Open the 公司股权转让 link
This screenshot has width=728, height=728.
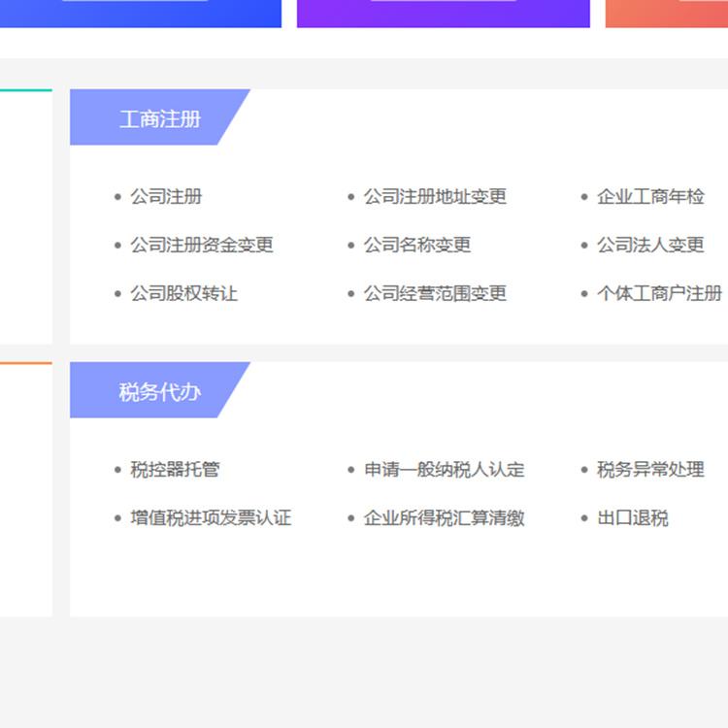pyautogui.click(x=184, y=294)
